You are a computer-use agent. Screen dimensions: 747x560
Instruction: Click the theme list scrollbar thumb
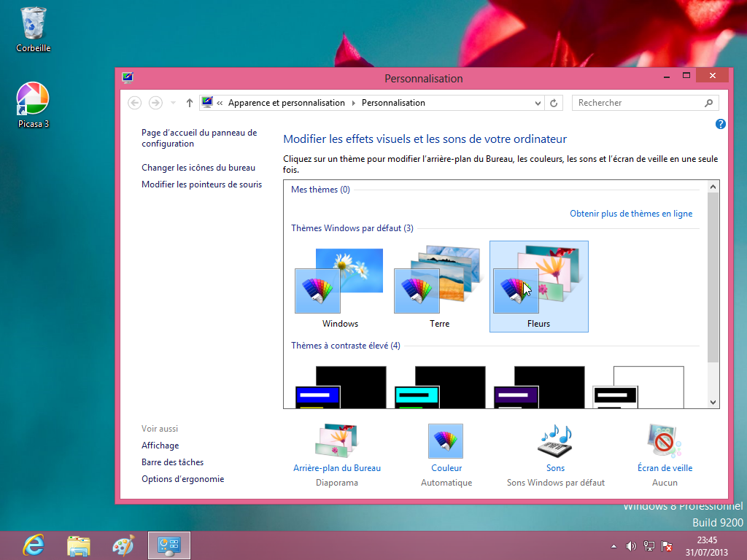713,277
